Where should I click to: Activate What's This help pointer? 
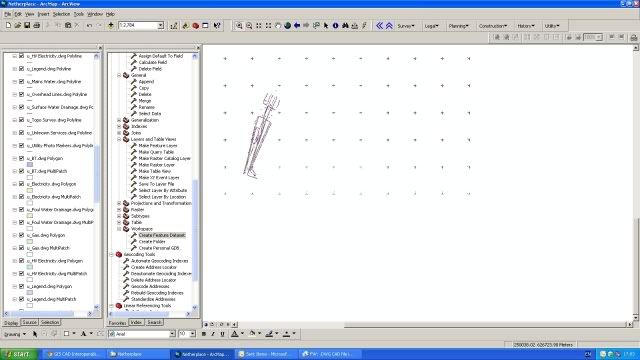[217, 26]
